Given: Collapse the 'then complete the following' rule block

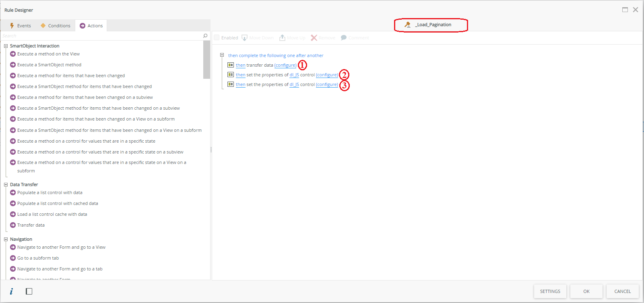Looking at the screenshot, I should coord(222,55).
